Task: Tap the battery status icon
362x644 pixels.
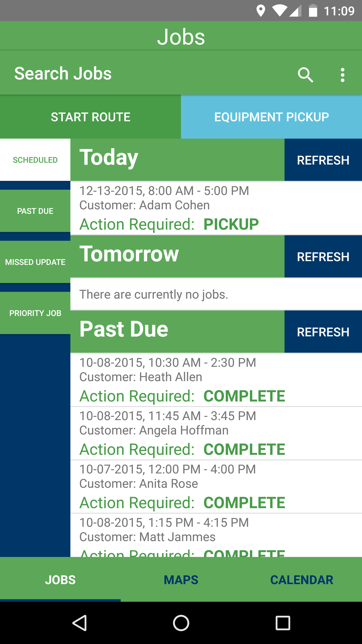Action: pos(313,11)
